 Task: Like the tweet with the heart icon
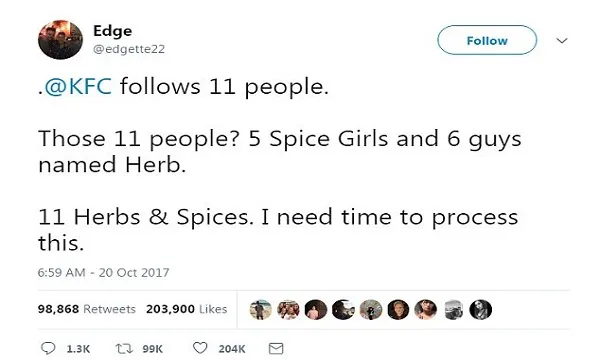click(200, 348)
